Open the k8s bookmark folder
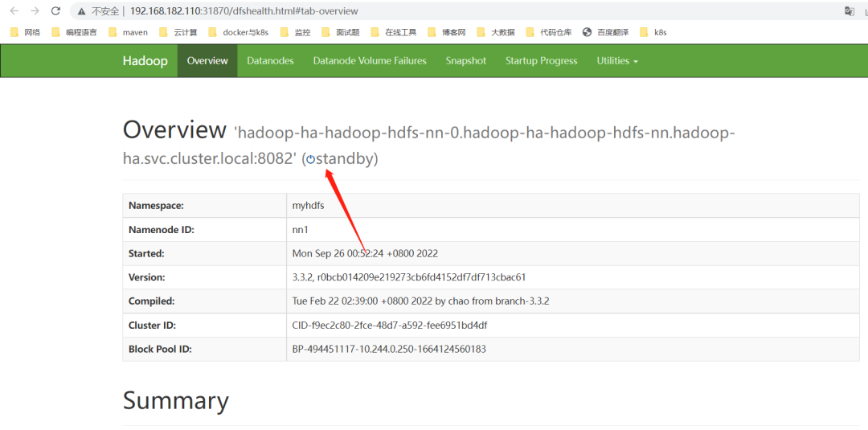 (653, 32)
